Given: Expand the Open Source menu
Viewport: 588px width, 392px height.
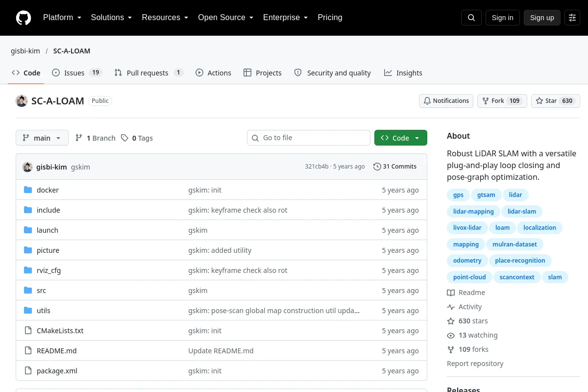Looking at the screenshot, I should pyautogui.click(x=226, y=18).
